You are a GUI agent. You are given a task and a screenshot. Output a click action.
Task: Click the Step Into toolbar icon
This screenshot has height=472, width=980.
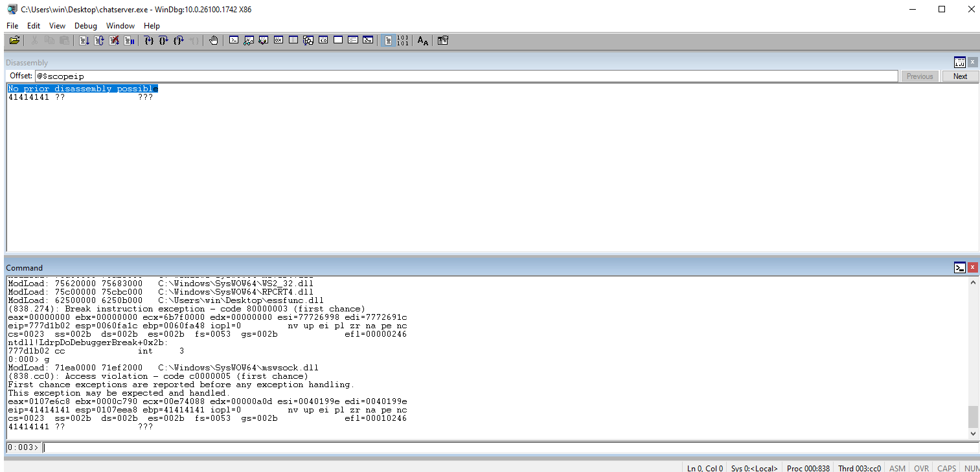click(x=149, y=40)
